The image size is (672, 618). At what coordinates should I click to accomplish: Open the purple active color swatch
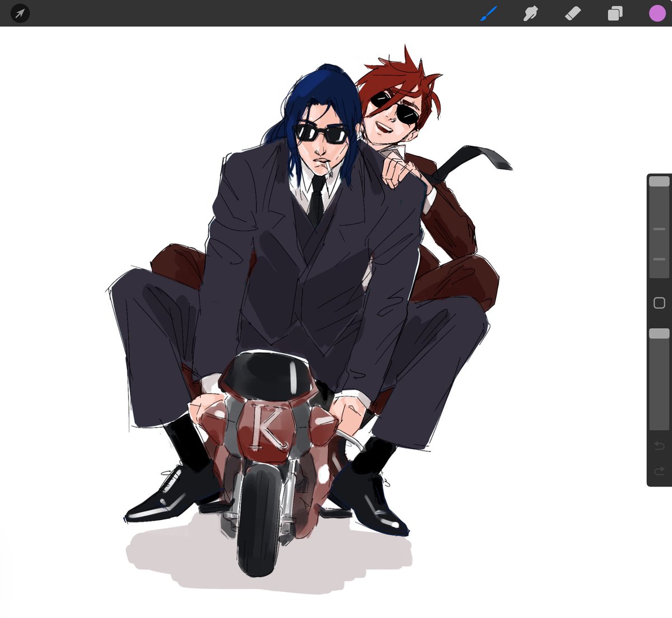coord(657,13)
